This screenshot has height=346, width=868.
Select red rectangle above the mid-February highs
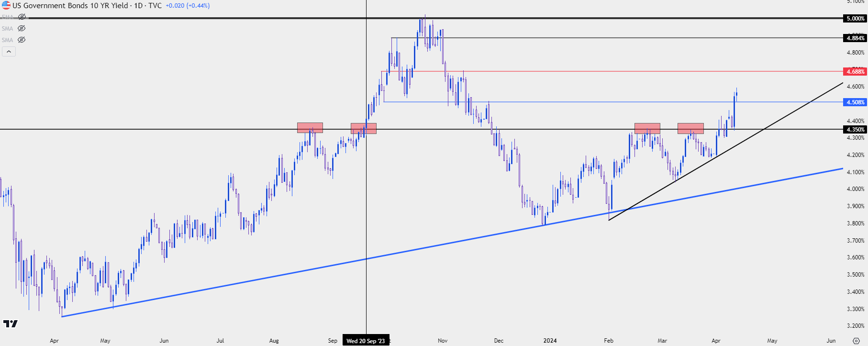[647, 128]
